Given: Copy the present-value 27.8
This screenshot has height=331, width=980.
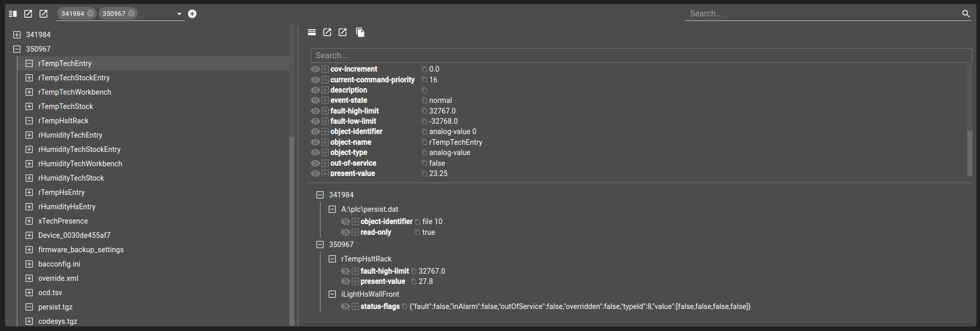Looking at the screenshot, I should (x=414, y=281).
